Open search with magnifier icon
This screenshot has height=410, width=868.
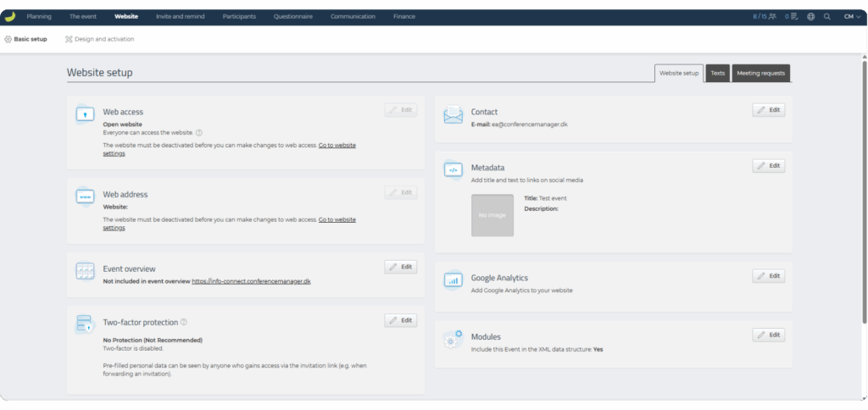click(x=827, y=16)
